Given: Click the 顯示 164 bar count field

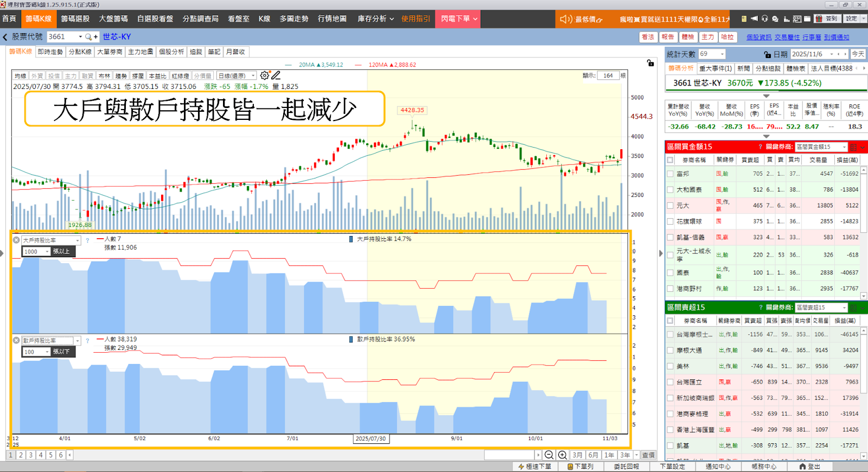Looking at the screenshot, I should [609, 75].
